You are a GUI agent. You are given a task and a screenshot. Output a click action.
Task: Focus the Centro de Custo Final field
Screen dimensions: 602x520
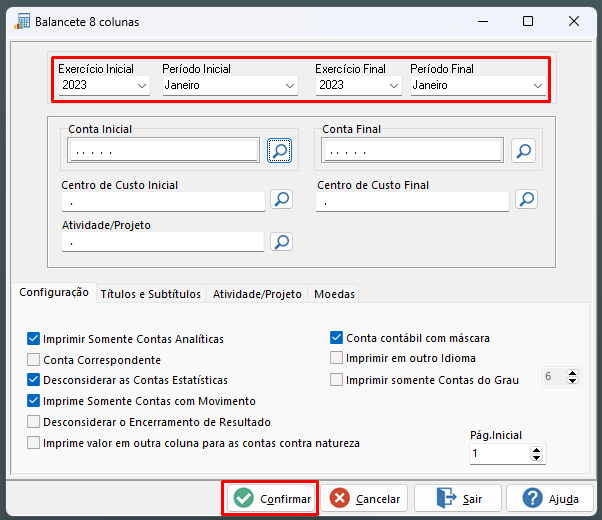[412, 202]
